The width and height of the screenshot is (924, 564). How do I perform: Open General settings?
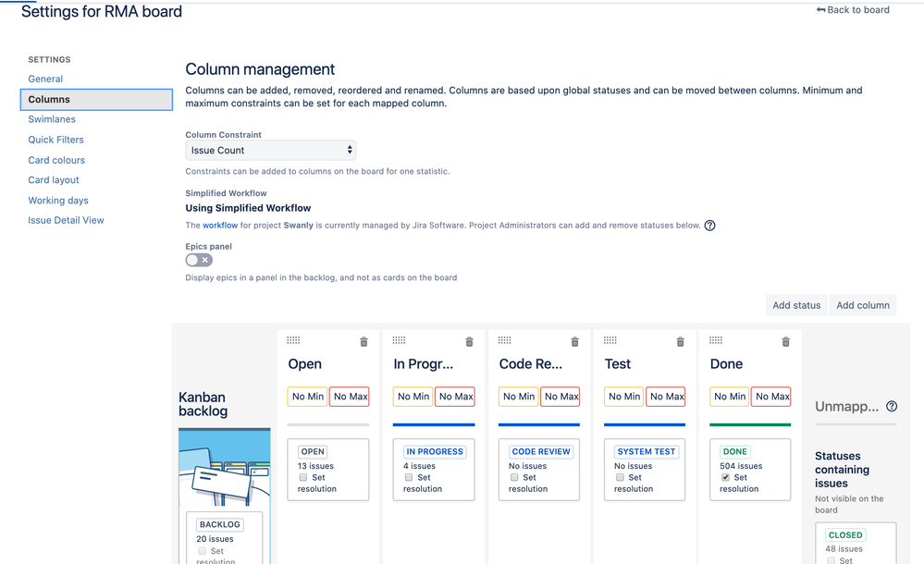tap(45, 79)
